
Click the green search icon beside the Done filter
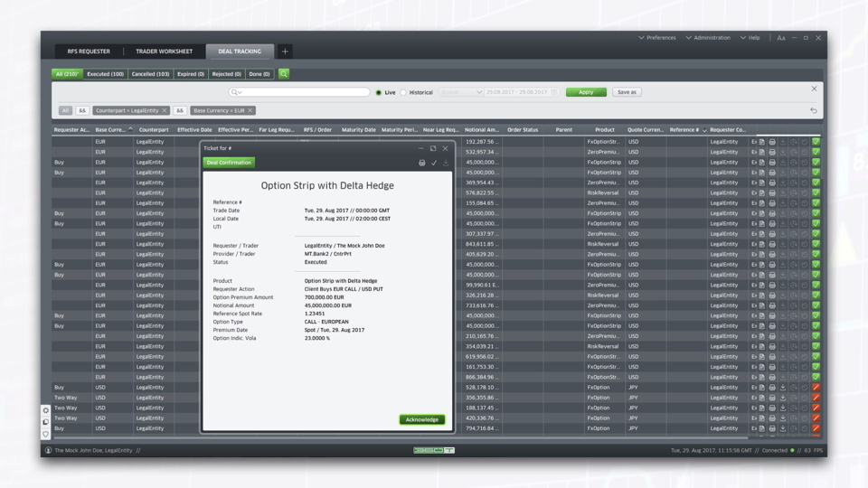(x=284, y=74)
